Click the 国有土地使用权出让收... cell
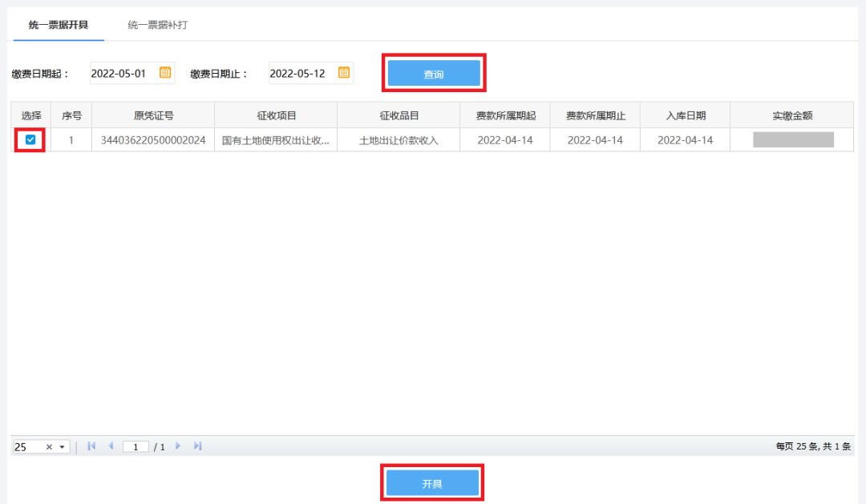866x504 pixels. point(276,140)
